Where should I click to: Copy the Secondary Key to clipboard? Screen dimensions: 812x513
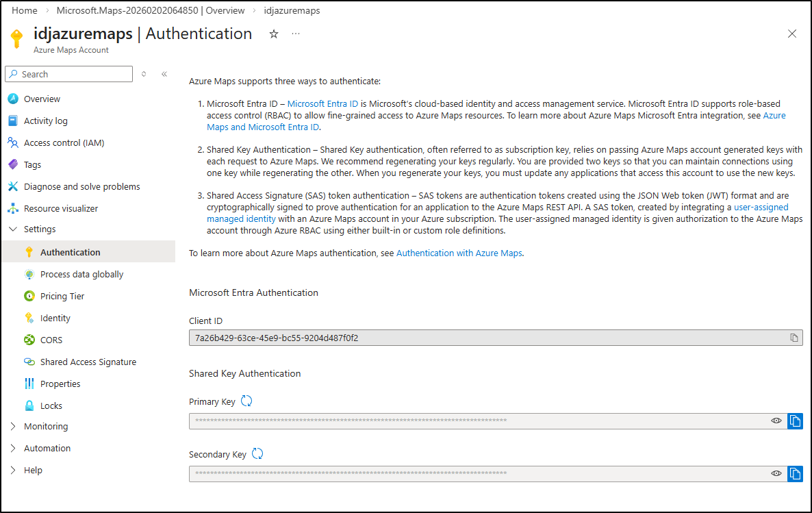click(795, 473)
